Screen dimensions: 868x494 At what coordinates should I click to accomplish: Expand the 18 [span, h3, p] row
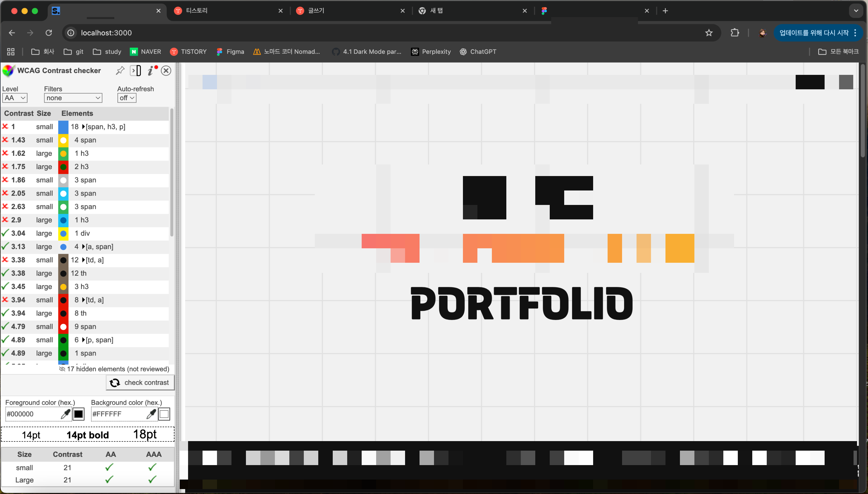pyautogui.click(x=84, y=127)
